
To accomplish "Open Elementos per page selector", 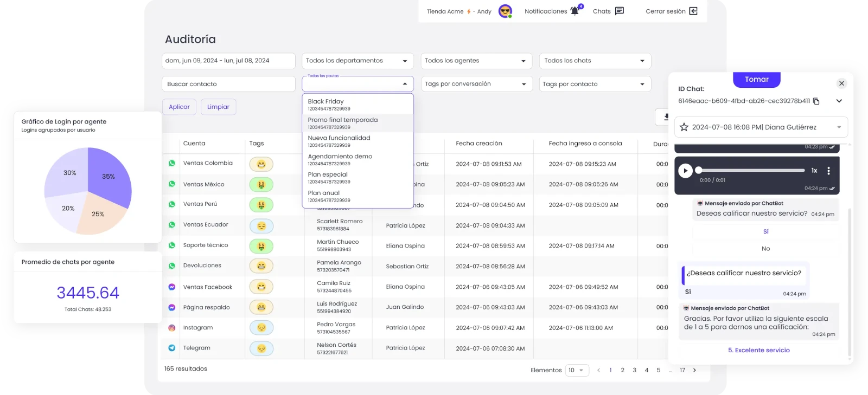I will click(577, 371).
